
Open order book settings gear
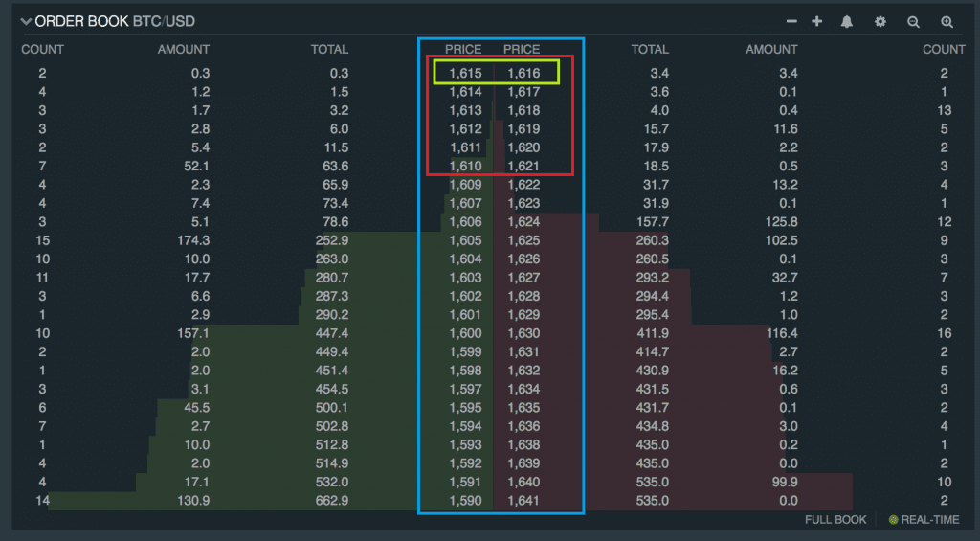[x=880, y=21]
